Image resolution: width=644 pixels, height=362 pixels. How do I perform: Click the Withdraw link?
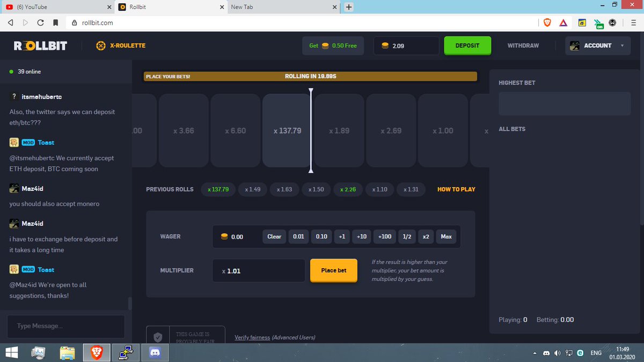(523, 46)
